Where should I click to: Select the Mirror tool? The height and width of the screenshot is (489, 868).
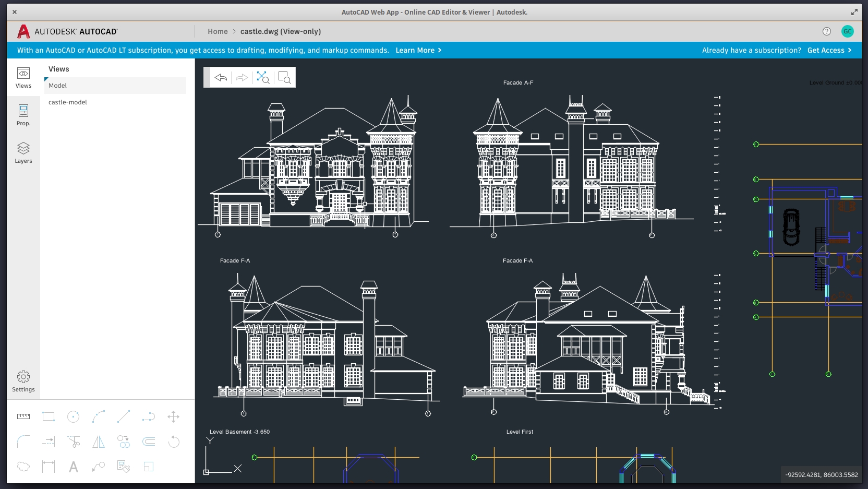point(98,442)
